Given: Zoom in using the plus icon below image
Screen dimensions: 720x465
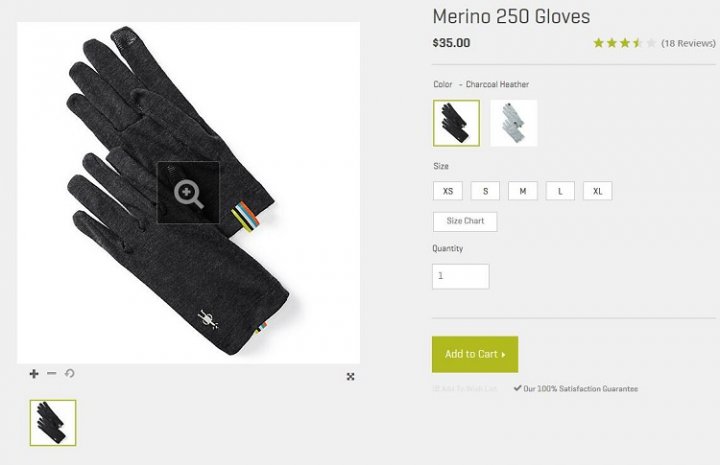Looking at the screenshot, I should point(34,374).
